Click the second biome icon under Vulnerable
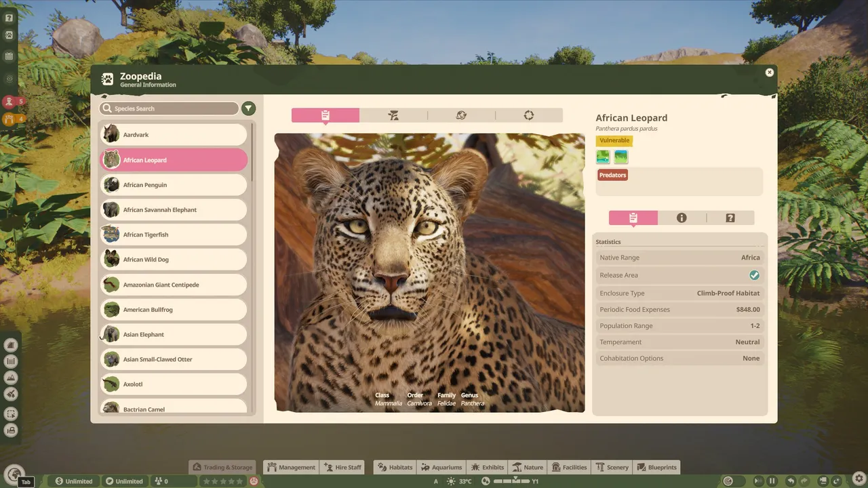The image size is (868, 488). (x=620, y=157)
